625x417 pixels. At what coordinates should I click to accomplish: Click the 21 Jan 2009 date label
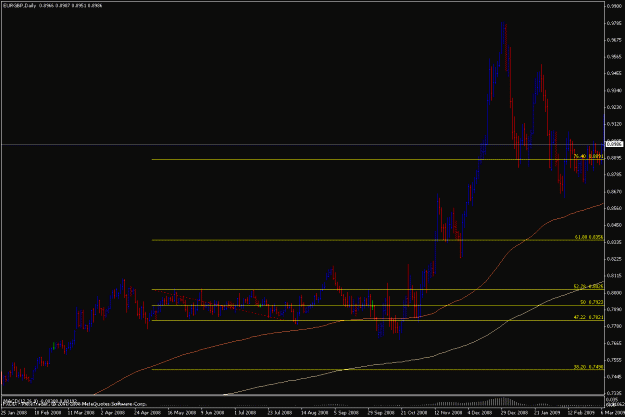547,413
